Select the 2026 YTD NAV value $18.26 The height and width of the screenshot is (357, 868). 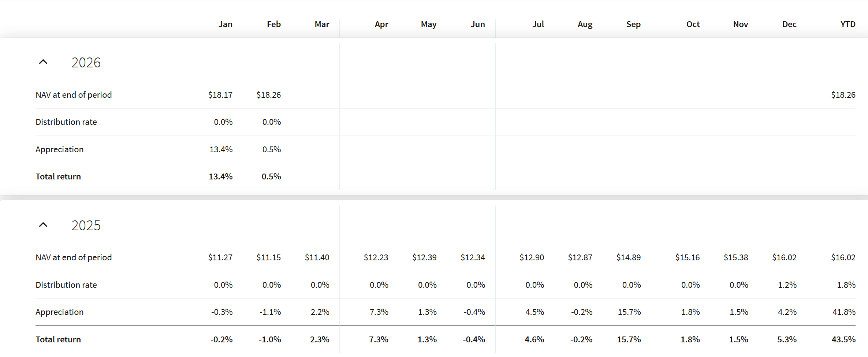point(843,95)
